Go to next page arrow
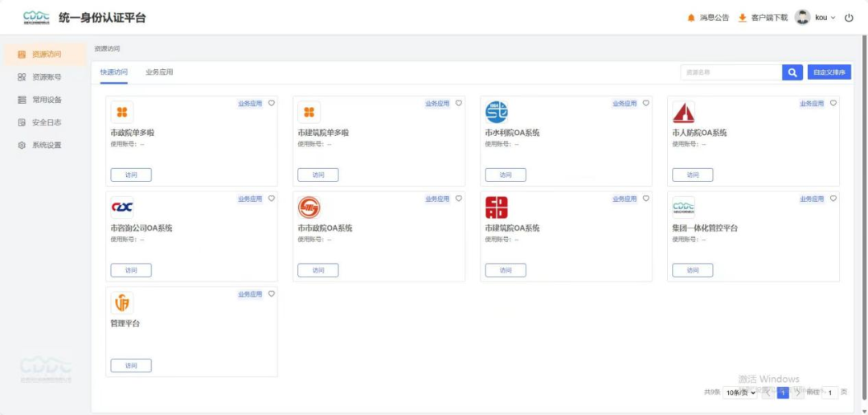This screenshot has width=868, height=415. [797, 392]
